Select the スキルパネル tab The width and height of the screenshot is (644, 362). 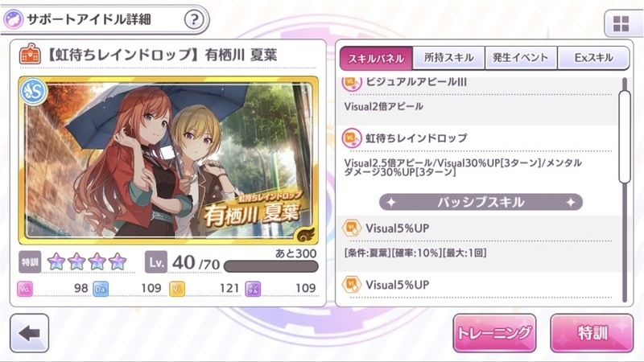(x=376, y=58)
